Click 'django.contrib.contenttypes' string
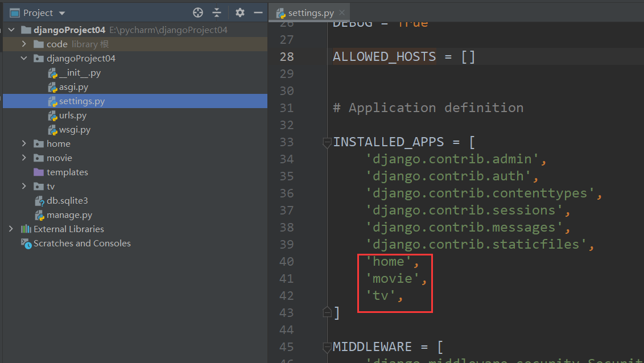Viewport: 644px width, 363px height. point(480,193)
